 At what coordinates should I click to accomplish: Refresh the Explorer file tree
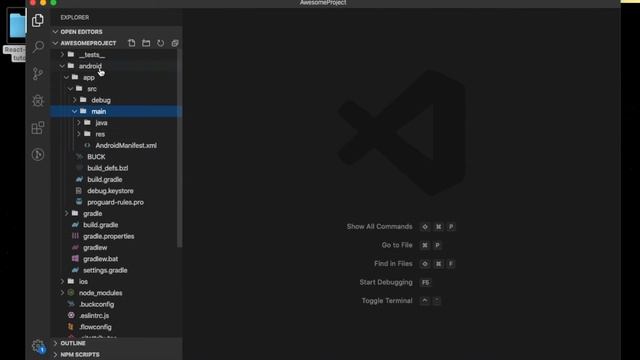160,43
